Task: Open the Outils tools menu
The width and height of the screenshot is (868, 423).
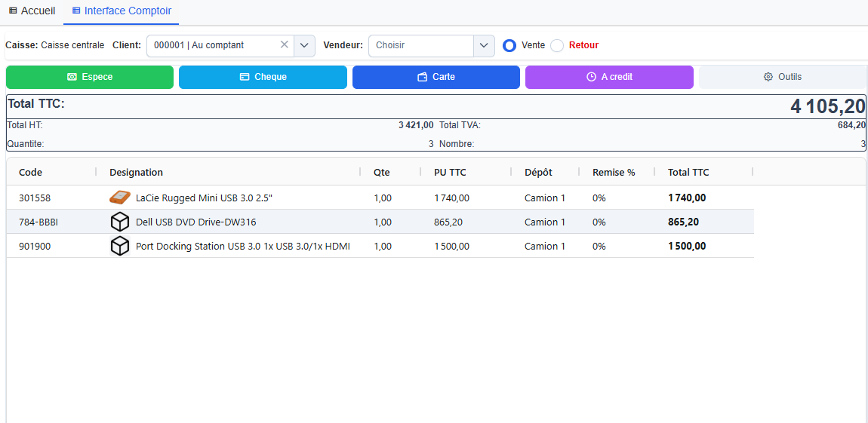Action: pos(782,77)
